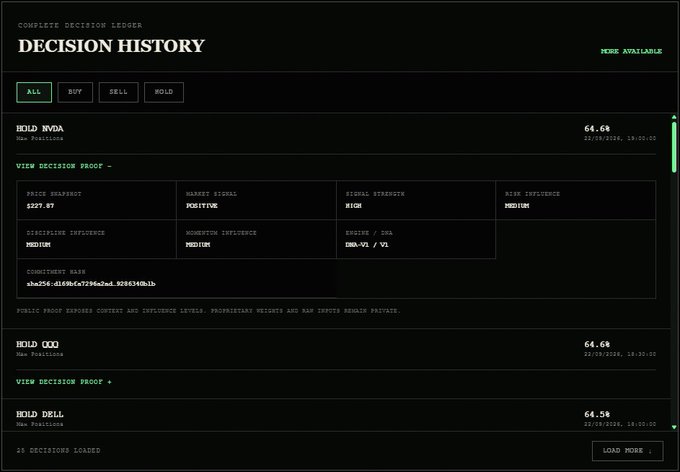Click the decisions loaded status text

tap(59, 451)
